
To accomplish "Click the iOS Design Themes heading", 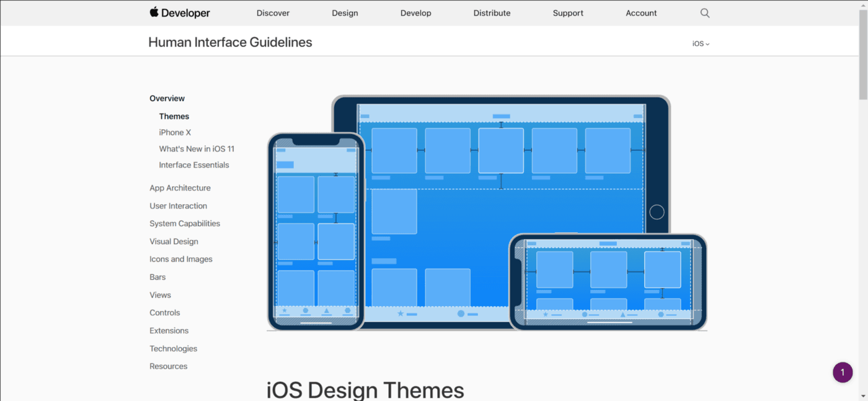I will click(x=365, y=390).
